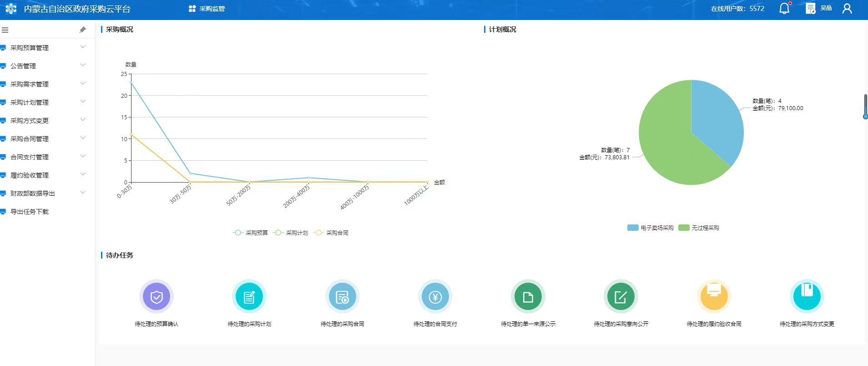
Task: Click the icon beside 采购需求管理
Action: pos(3,84)
